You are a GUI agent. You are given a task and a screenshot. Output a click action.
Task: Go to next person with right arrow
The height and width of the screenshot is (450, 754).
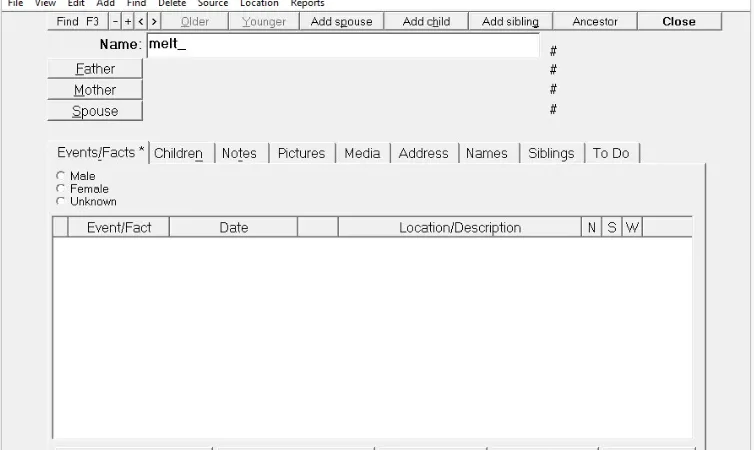click(x=153, y=22)
